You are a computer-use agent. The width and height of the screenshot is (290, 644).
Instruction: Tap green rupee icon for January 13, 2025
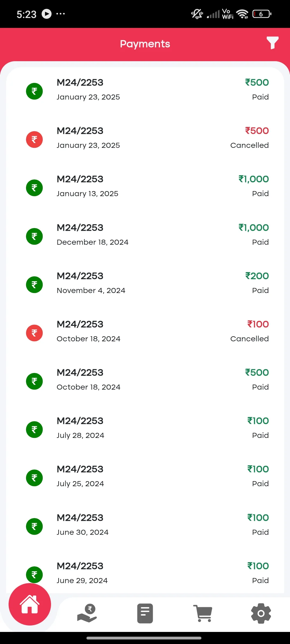click(34, 188)
